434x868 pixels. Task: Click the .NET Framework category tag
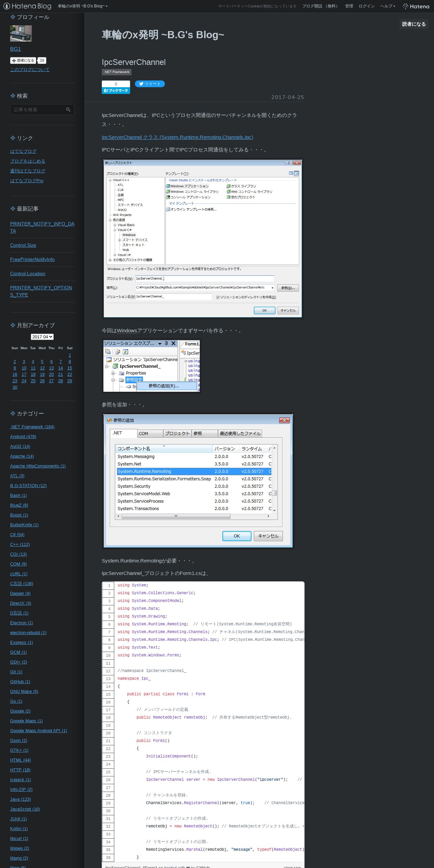click(x=117, y=72)
